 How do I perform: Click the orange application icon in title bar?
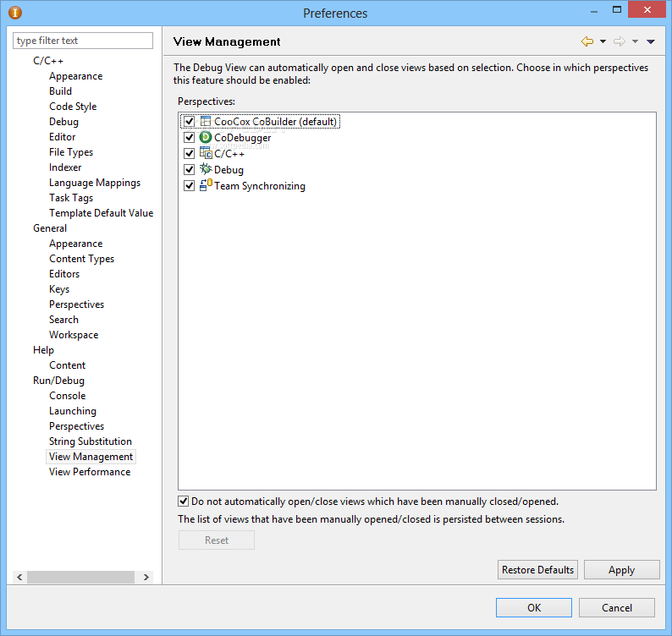(x=15, y=13)
